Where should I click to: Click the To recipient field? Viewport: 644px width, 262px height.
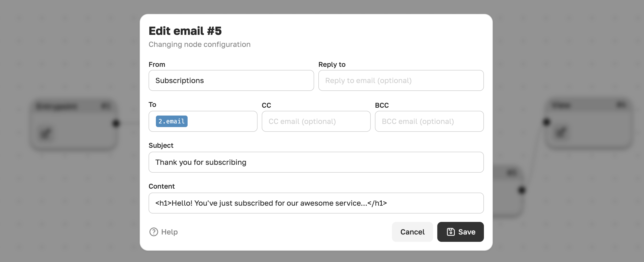click(x=203, y=121)
